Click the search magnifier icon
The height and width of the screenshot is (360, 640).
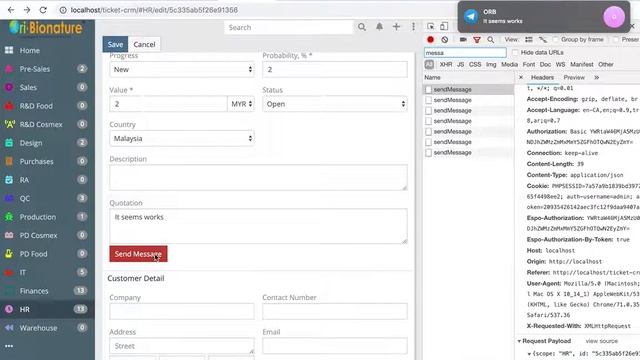pos(362,27)
